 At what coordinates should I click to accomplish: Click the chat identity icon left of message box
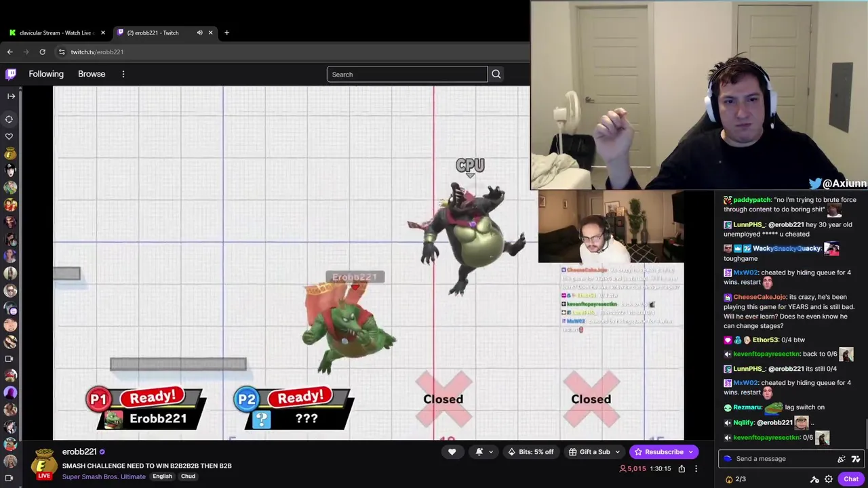(x=728, y=459)
